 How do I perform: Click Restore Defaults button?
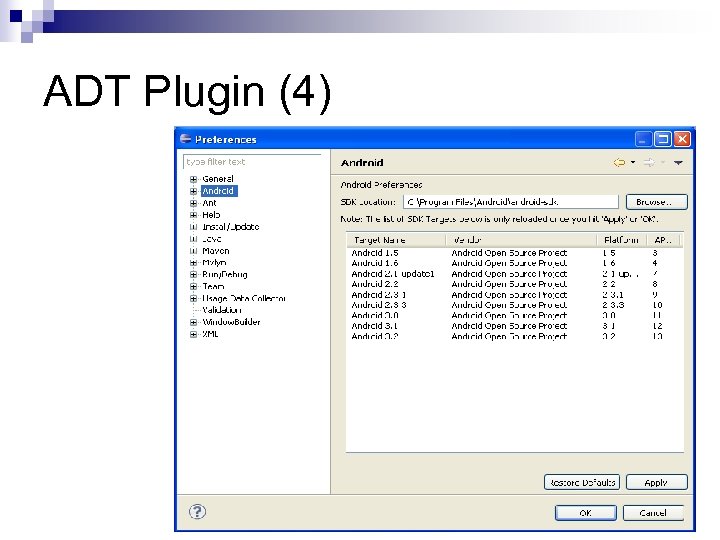point(582,482)
